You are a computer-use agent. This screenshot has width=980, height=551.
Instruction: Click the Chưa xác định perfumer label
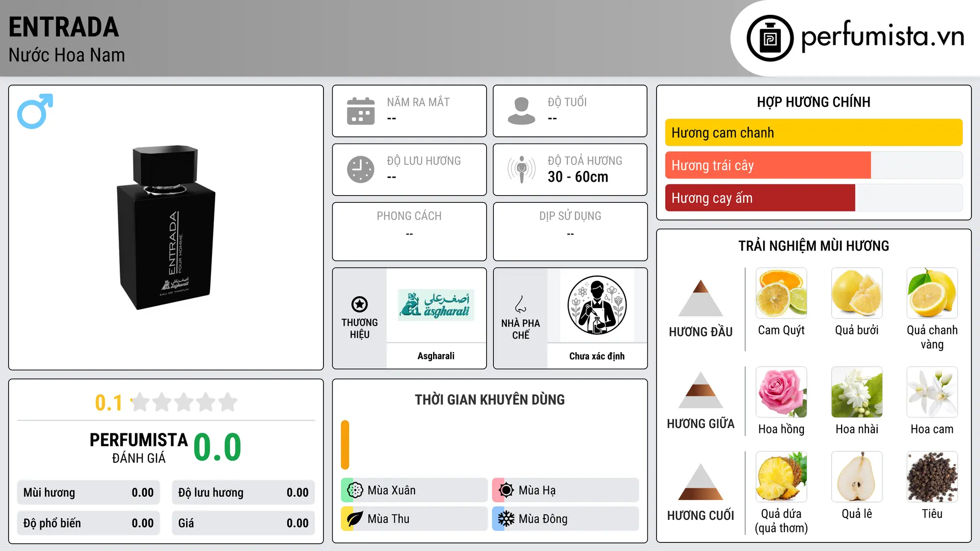(x=597, y=356)
